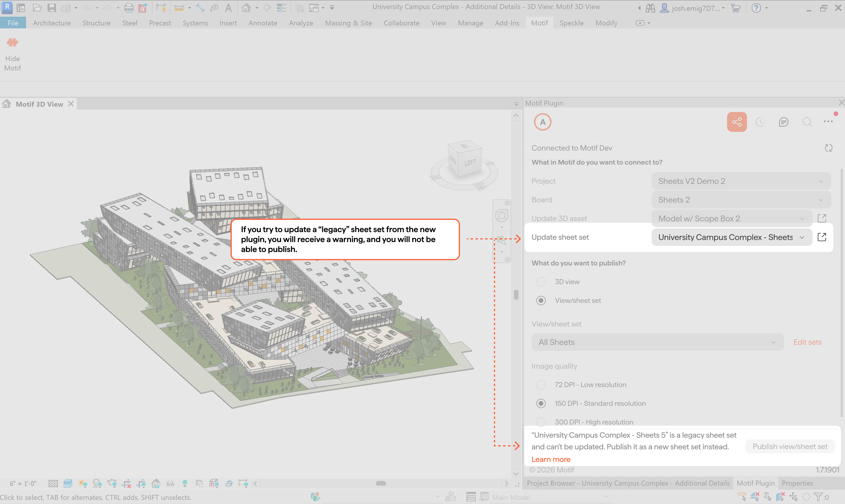The height and width of the screenshot is (504, 845).
Task: Toggle Drag Elements on Selection icon
Action: 794,497
